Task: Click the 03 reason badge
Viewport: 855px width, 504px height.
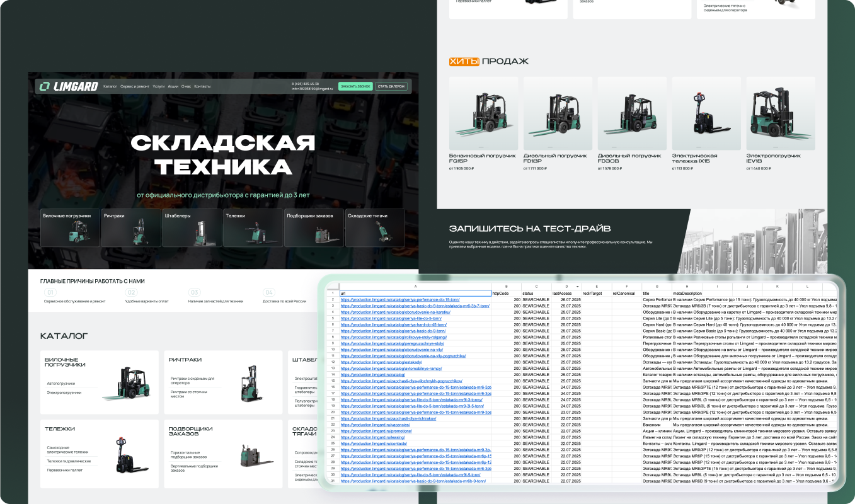Action: coord(195,292)
